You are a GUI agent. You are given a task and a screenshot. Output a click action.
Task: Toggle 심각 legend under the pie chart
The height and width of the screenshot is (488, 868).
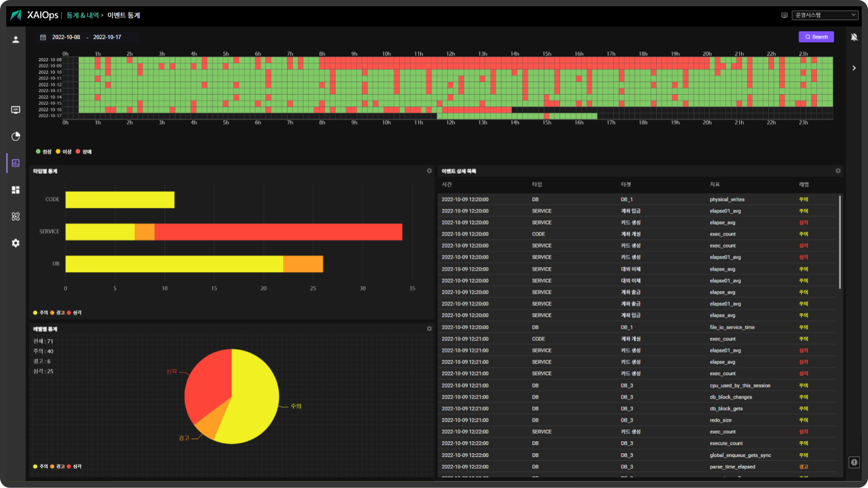pyautogui.click(x=74, y=467)
